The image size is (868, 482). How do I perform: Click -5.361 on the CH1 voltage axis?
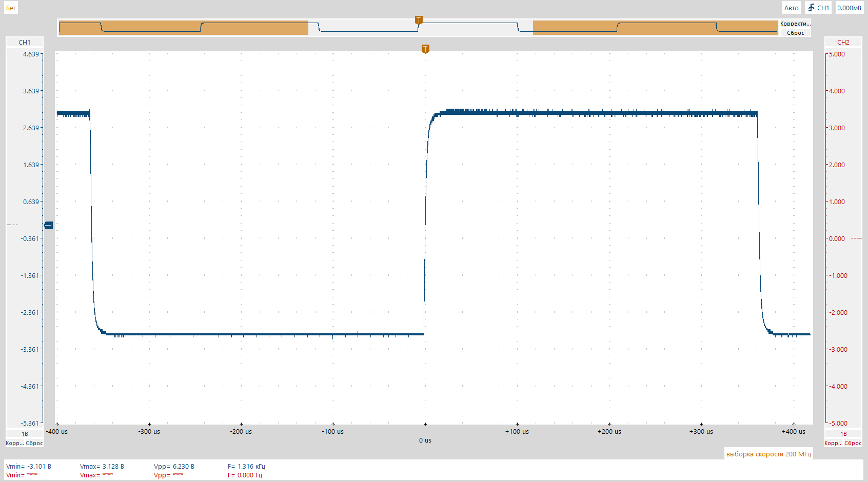(x=30, y=423)
